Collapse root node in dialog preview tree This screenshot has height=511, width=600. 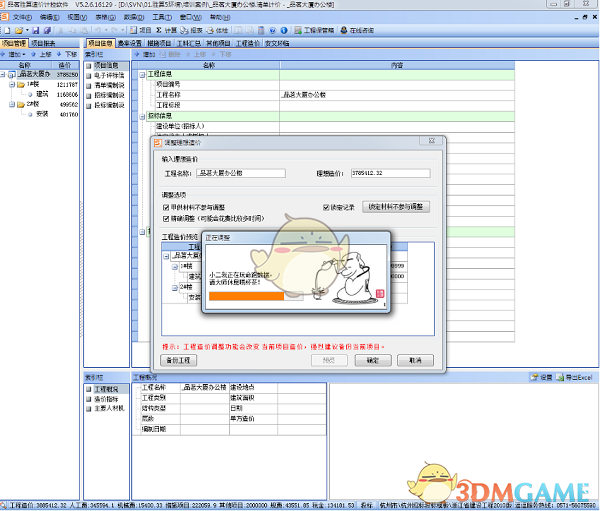tap(166, 256)
